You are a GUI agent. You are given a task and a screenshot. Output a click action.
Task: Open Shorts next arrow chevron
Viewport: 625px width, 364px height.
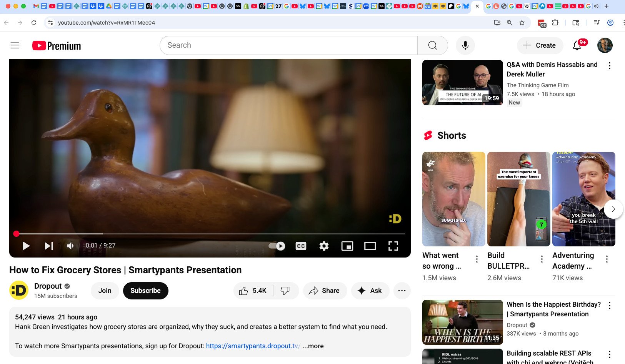[613, 209]
